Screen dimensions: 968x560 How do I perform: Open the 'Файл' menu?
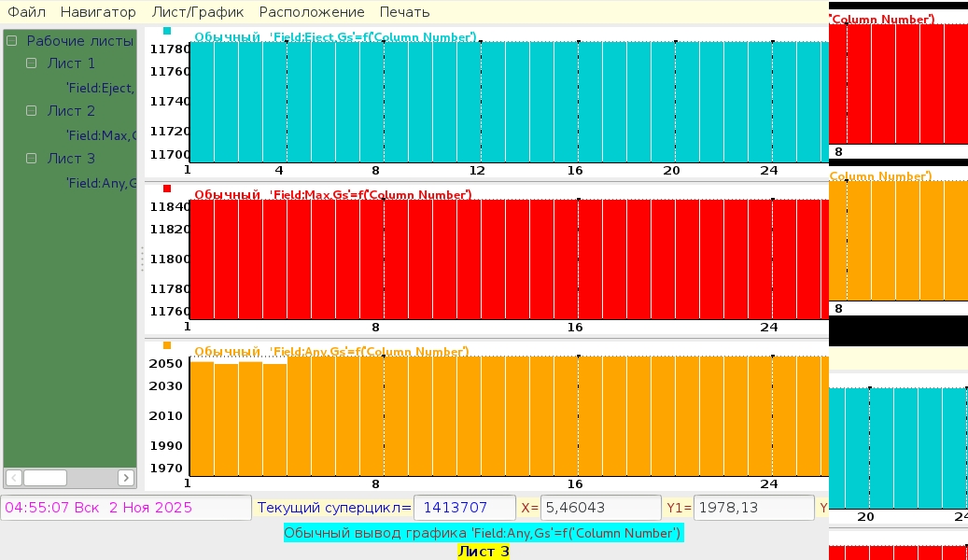click(x=27, y=12)
